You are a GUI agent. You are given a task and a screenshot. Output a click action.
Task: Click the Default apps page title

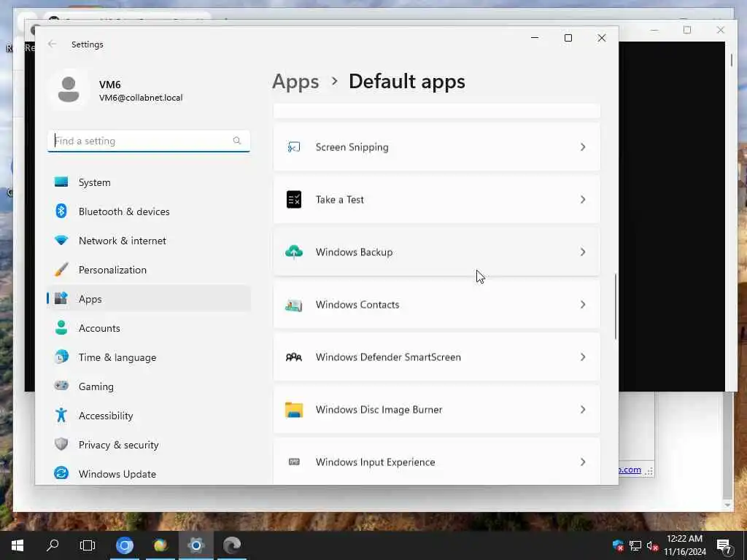tap(407, 82)
